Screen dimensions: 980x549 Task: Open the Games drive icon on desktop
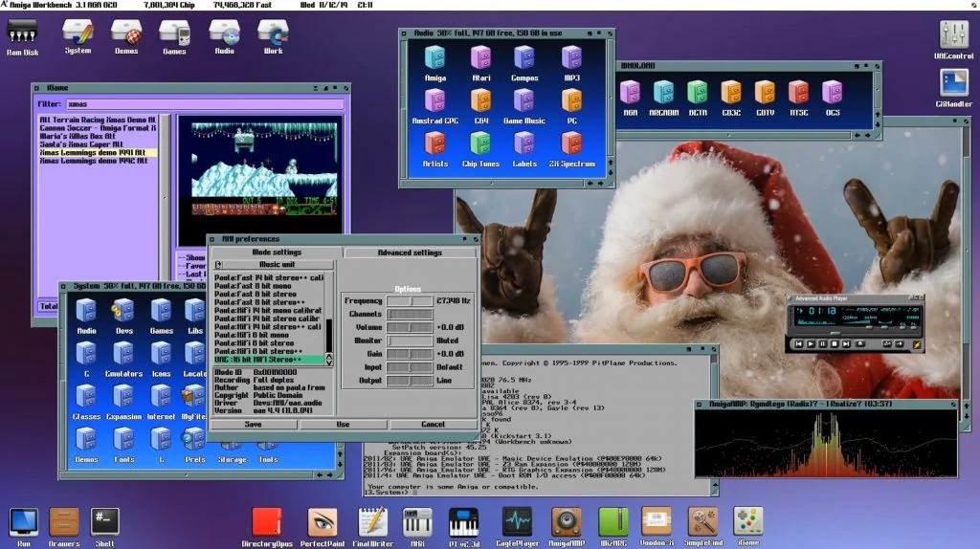point(174,36)
